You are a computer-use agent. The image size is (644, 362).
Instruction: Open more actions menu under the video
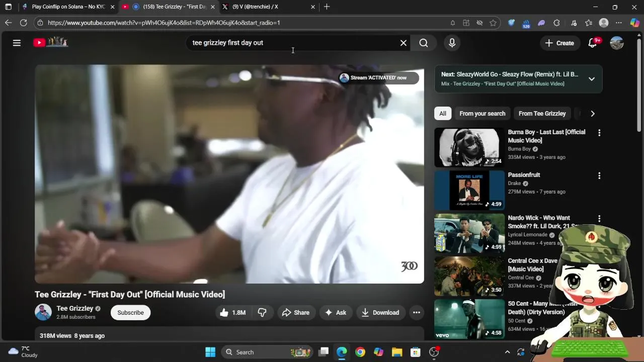pyautogui.click(x=416, y=312)
